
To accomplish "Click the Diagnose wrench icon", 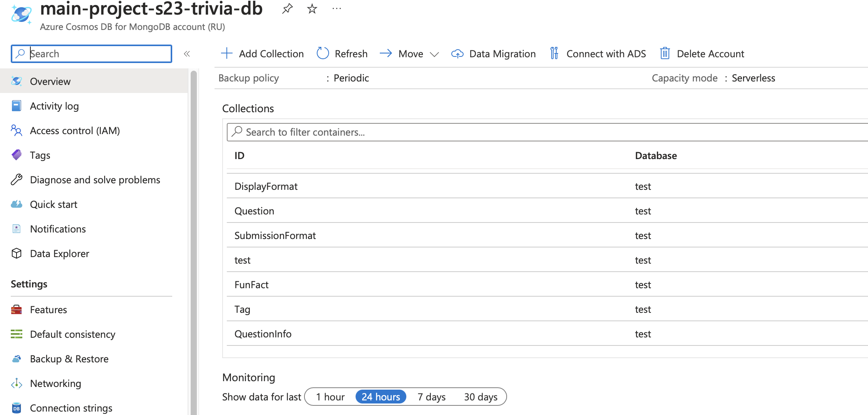I will (x=17, y=179).
